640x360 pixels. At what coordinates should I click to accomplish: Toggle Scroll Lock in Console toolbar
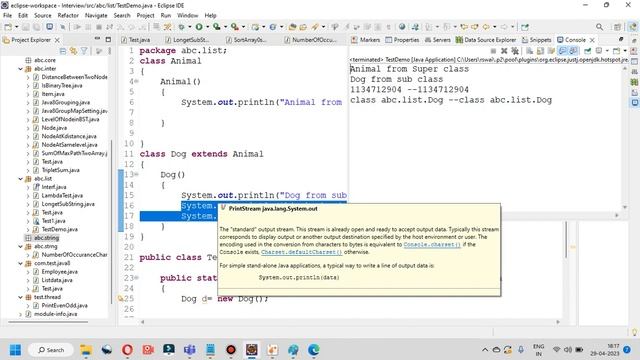[x=540, y=51]
